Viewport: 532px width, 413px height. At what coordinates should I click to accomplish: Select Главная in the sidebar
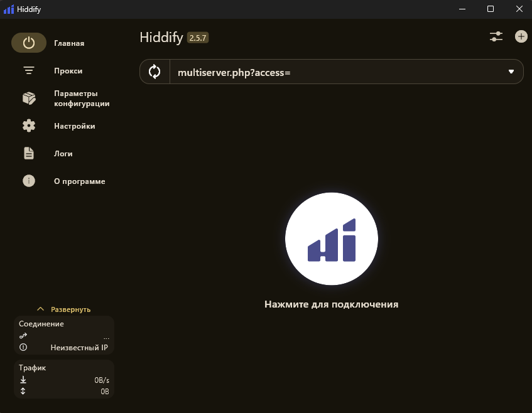tap(69, 43)
